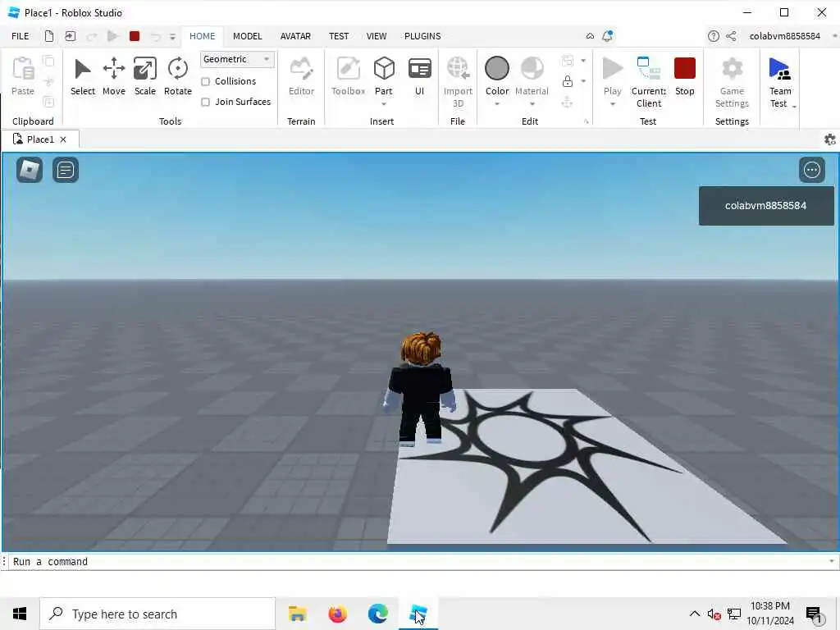Enable the Collisions checkbox
This screenshot has width=840, height=630.
pyautogui.click(x=205, y=81)
